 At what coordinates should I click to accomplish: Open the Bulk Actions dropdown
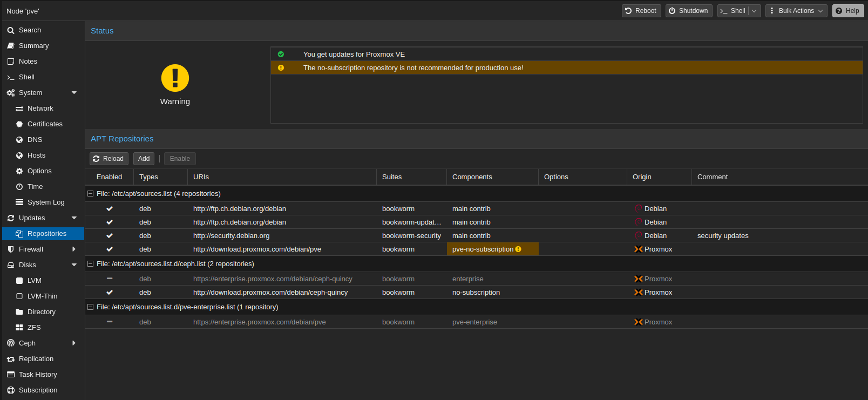point(796,11)
